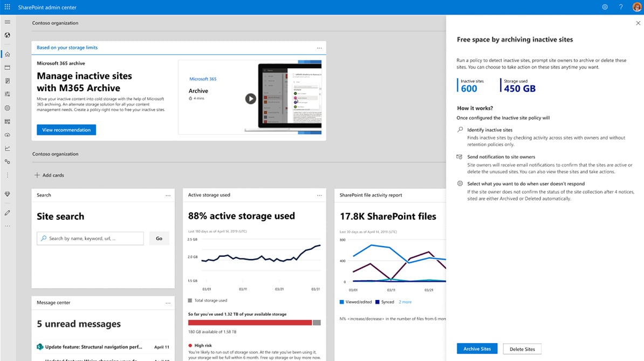Viewport: 644px width, 361px height.
Task: Click your account avatar
Action: [x=637, y=7]
